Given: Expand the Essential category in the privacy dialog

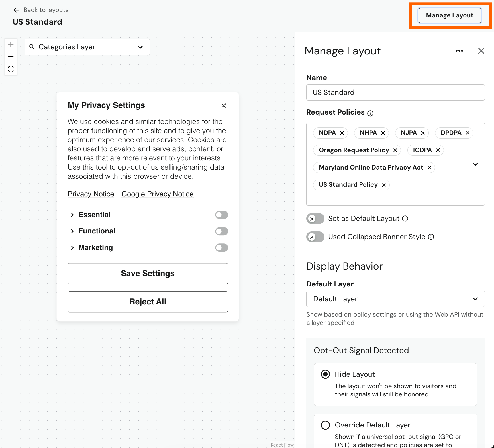Looking at the screenshot, I should 72,215.
